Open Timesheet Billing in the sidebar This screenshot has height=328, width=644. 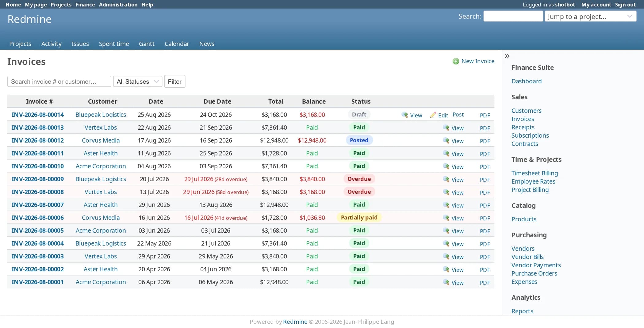click(x=535, y=173)
